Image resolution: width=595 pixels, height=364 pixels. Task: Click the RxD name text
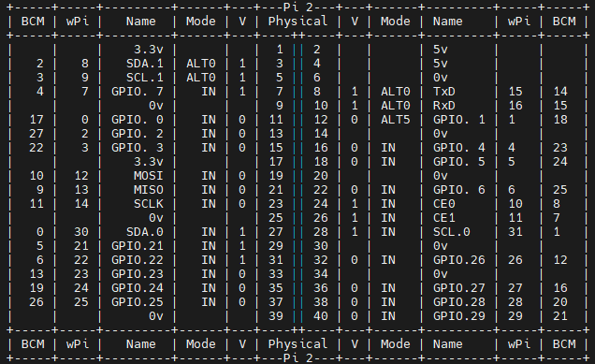(444, 106)
